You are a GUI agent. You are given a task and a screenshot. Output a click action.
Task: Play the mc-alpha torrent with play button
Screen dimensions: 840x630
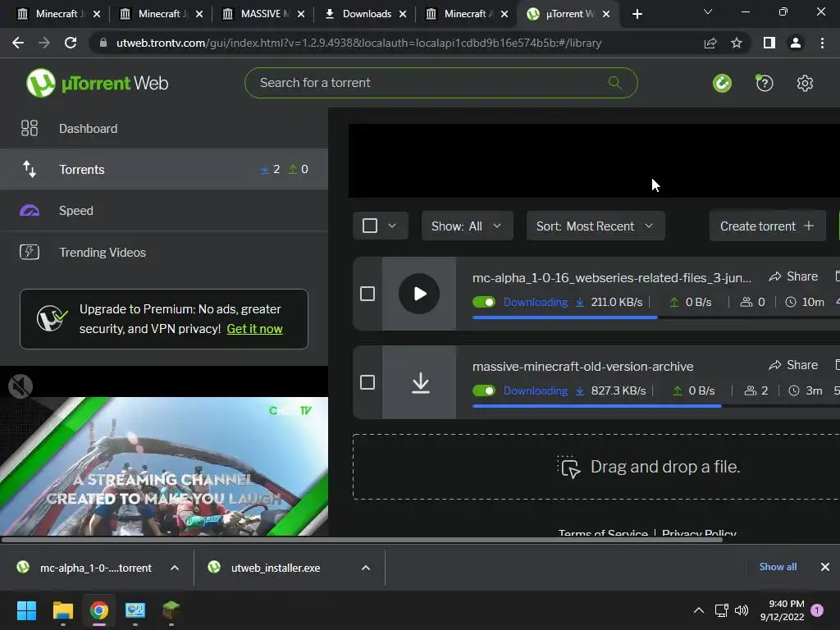click(419, 294)
